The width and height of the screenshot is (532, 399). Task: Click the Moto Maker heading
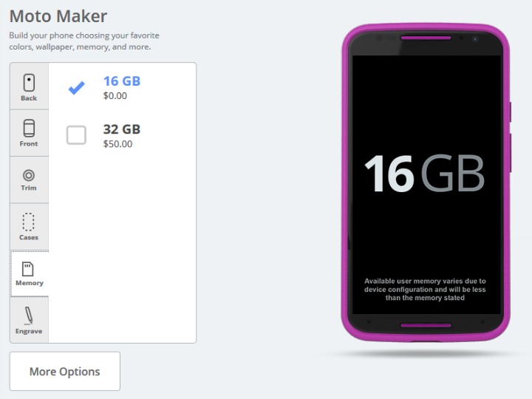(x=58, y=16)
